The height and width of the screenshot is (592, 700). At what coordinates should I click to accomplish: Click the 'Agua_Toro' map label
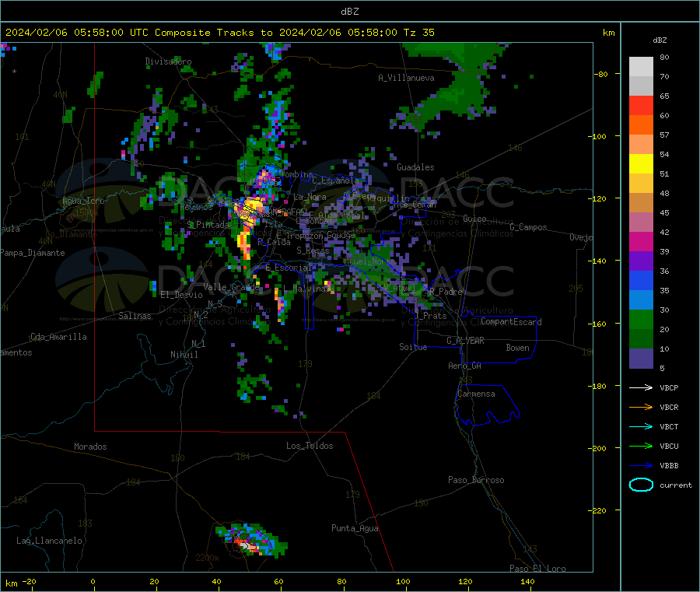point(83,201)
